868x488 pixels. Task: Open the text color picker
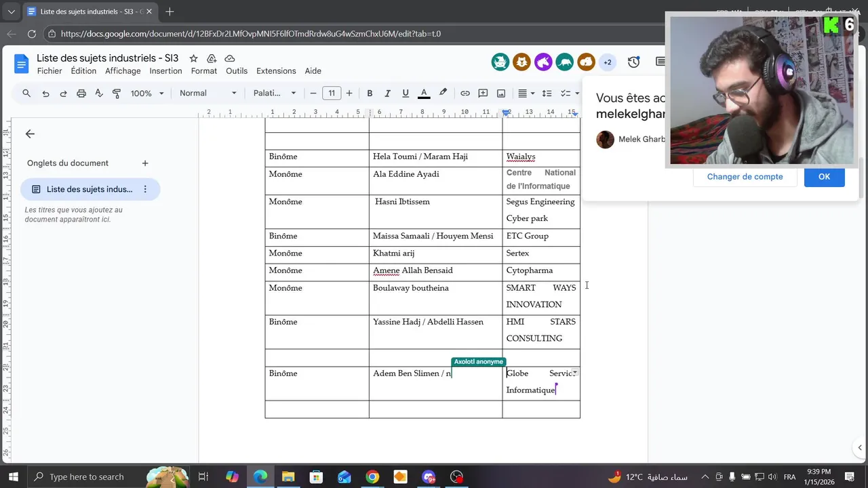coord(424,93)
